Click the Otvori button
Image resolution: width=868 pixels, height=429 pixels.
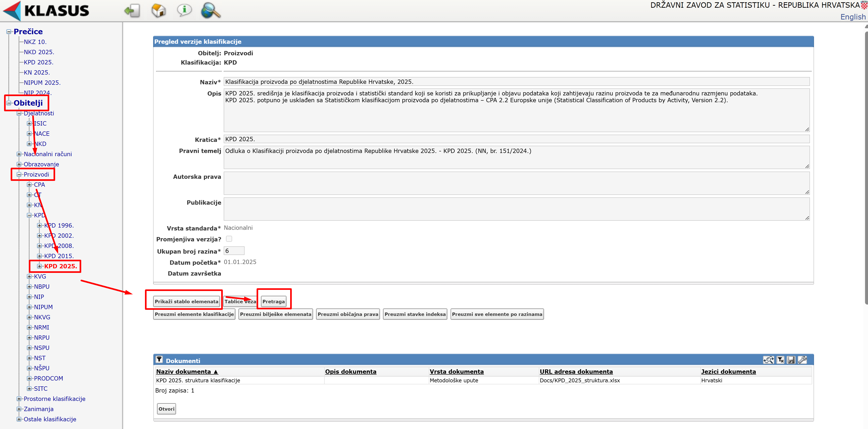click(167, 409)
